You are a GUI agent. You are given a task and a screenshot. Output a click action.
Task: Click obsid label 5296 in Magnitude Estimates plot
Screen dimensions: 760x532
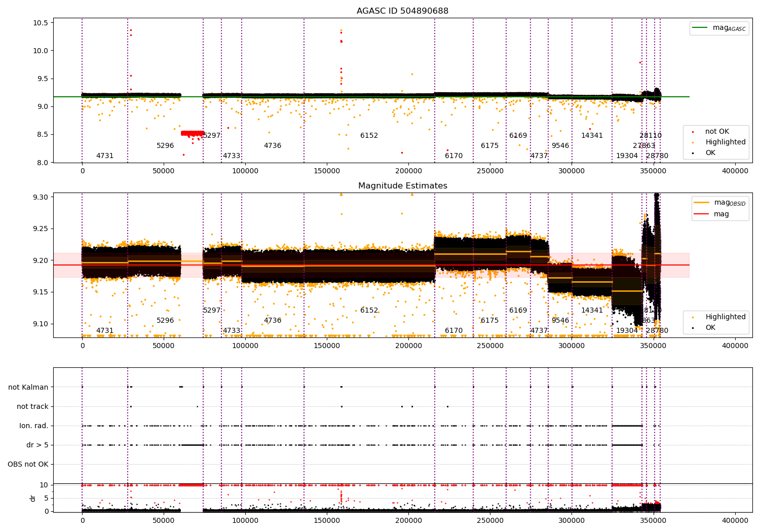click(x=165, y=321)
